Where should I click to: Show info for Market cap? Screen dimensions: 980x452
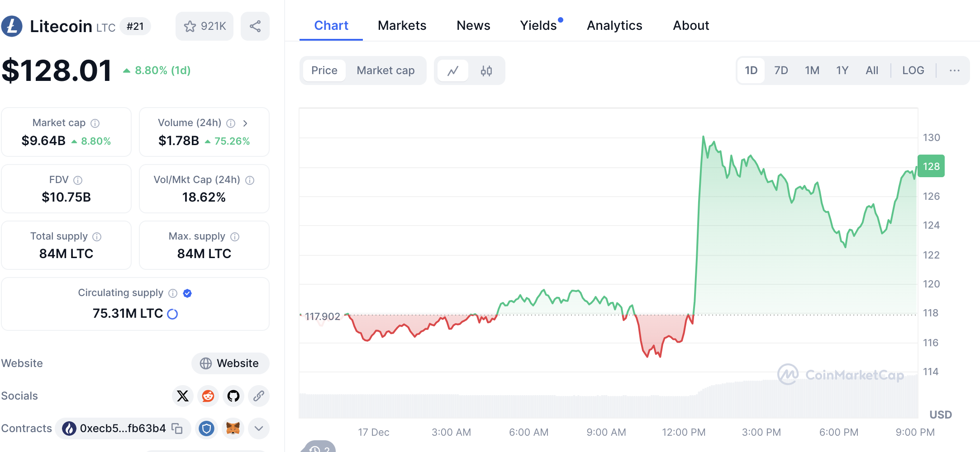point(95,123)
